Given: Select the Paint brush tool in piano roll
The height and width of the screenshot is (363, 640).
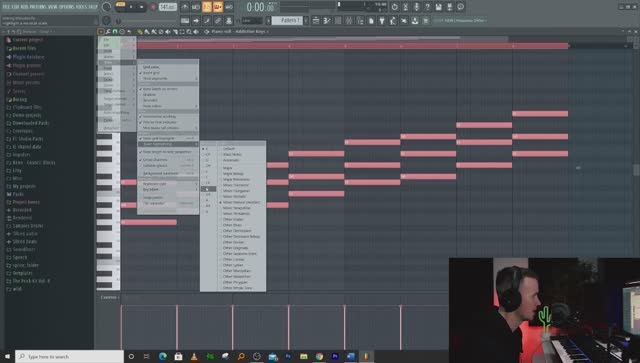Looking at the screenshot, I should 147,31.
